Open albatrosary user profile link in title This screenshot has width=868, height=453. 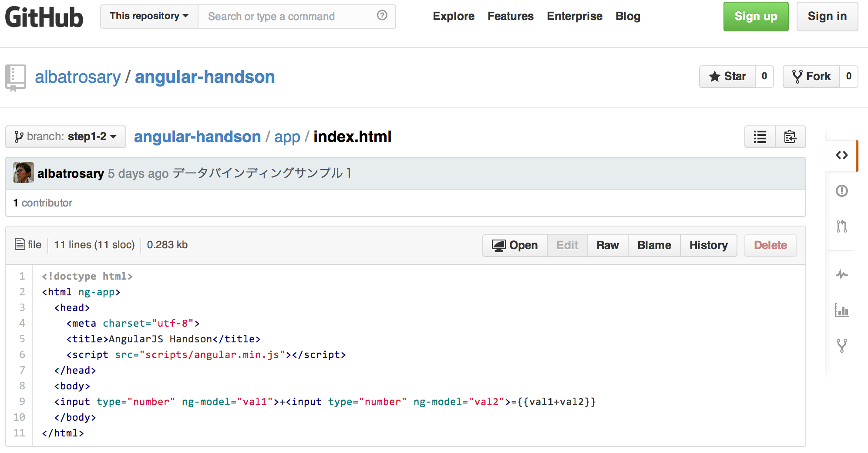[78, 77]
